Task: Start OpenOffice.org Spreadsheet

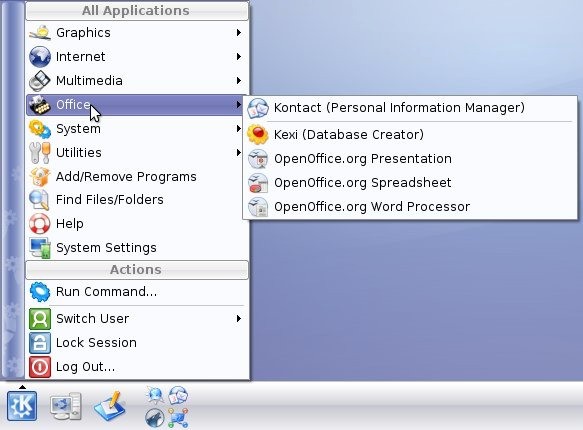Action: tap(410, 183)
